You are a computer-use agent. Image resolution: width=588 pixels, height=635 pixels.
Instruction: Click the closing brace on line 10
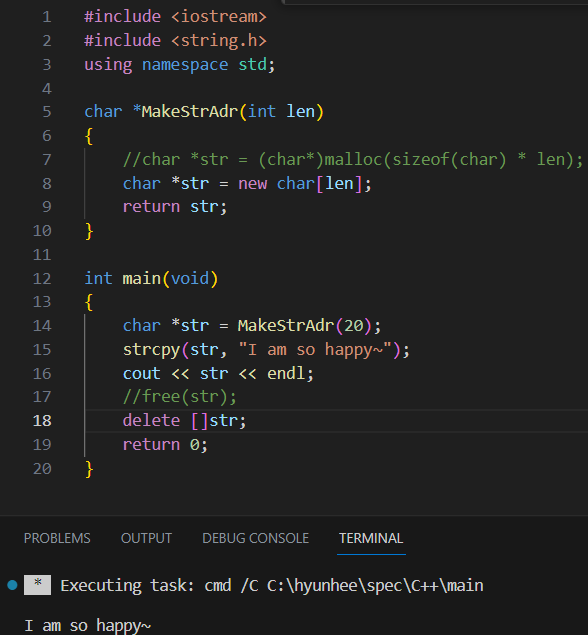click(89, 231)
